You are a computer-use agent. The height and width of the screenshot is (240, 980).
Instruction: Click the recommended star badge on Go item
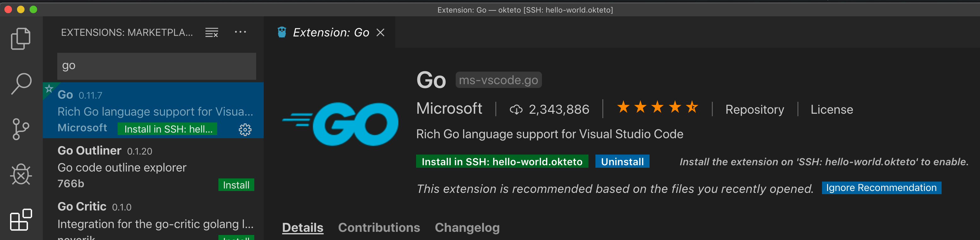(x=49, y=89)
